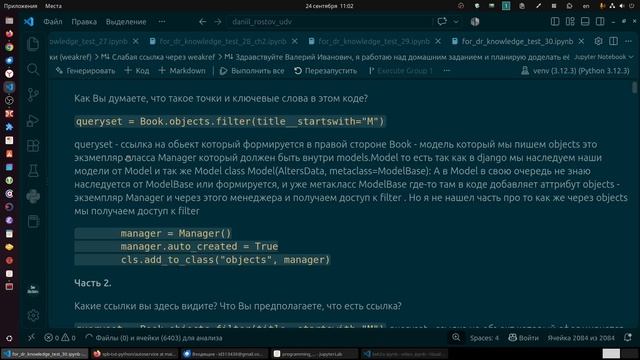Image resolution: width=640 pixels, height=360 pixels.
Task: Click the queryset filter code line
Action: click(230, 121)
